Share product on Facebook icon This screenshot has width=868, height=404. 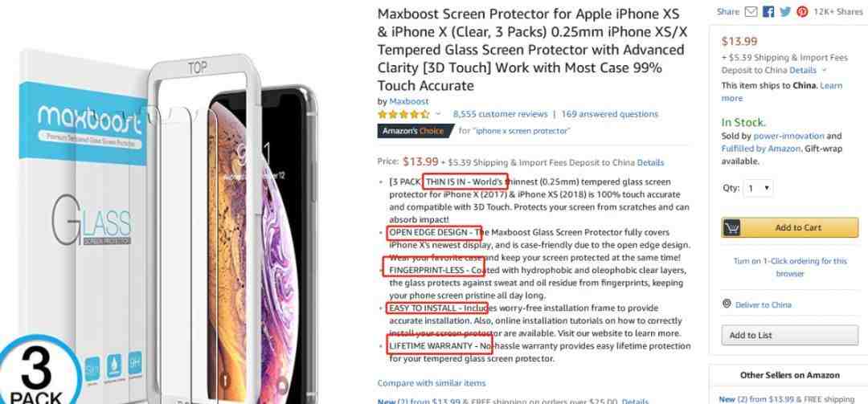click(x=768, y=11)
